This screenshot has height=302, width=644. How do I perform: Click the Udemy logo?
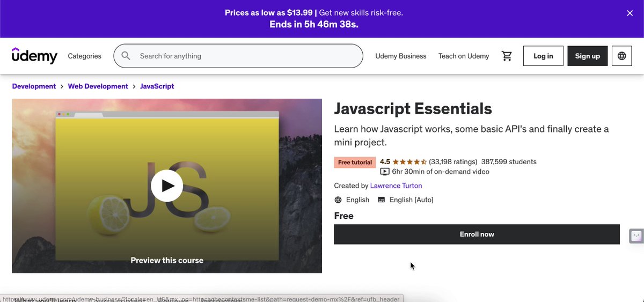(34, 56)
